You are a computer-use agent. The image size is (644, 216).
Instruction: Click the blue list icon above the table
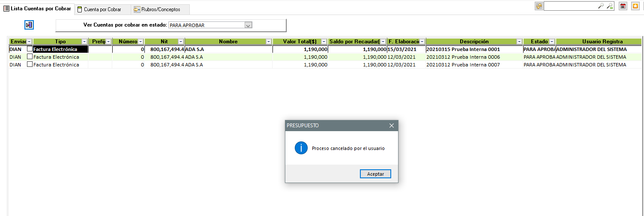coord(29,25)
